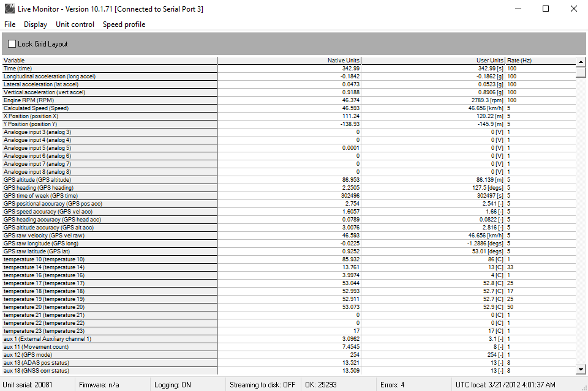Select the aux 12 (GPS mode) row
The image size is (588, 391).
point(109,355)
